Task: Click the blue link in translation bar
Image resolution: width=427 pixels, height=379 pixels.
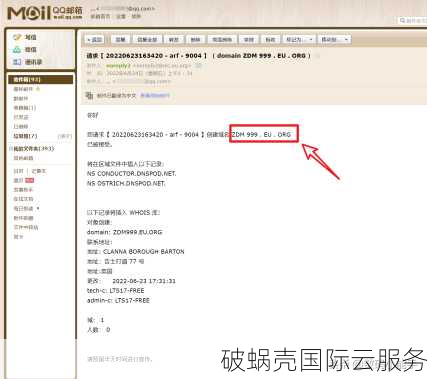Action: tap(155, 95)
